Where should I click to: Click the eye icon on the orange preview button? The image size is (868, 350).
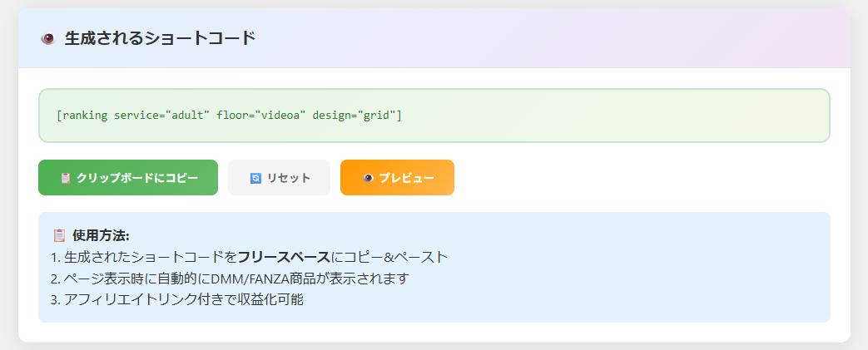point(368,178)
